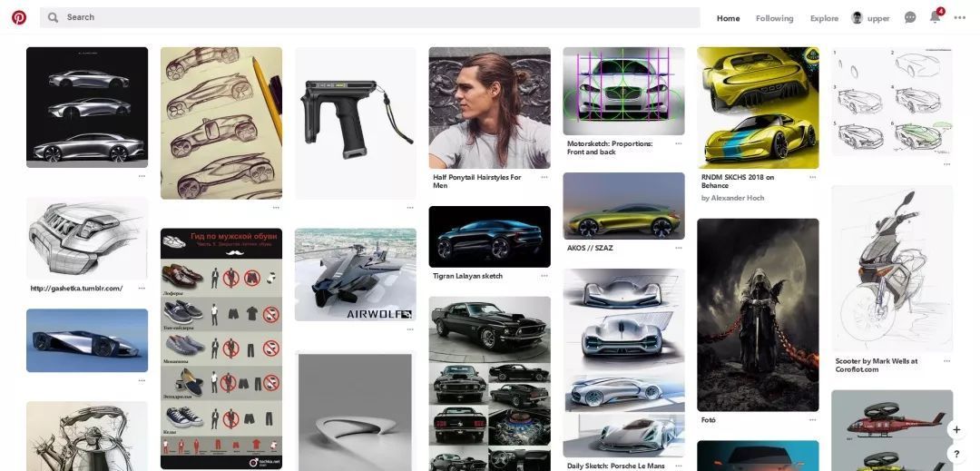980x471 pixels.
Task: Open the grim reaper Fotó pin image
Action: 758,315
